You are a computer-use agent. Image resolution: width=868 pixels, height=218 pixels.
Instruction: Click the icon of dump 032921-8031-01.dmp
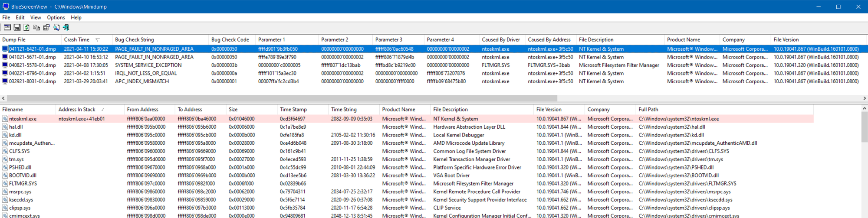click(5, 81)
